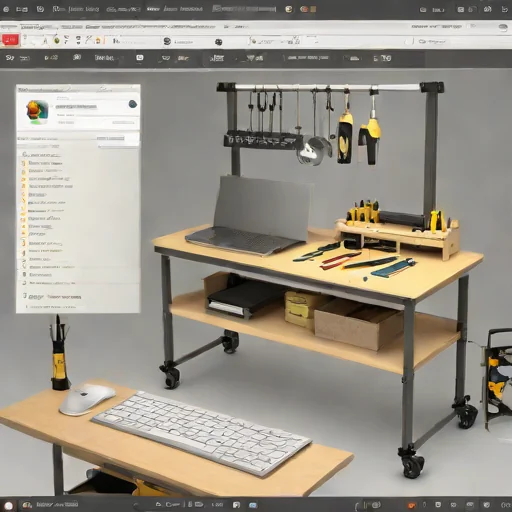This screenshot has height=512, width=512.
Task: Click the green round icon in the white toolbar
Action: 56,40
